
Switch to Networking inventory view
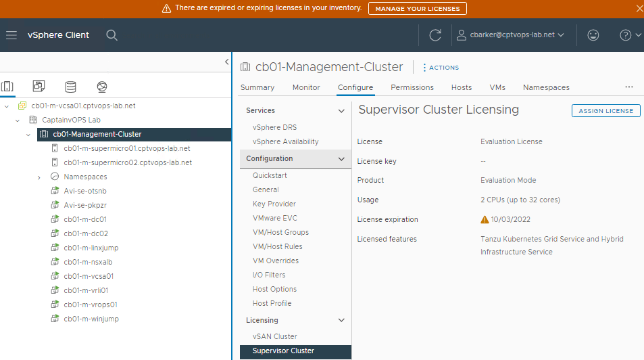[101, 87]
